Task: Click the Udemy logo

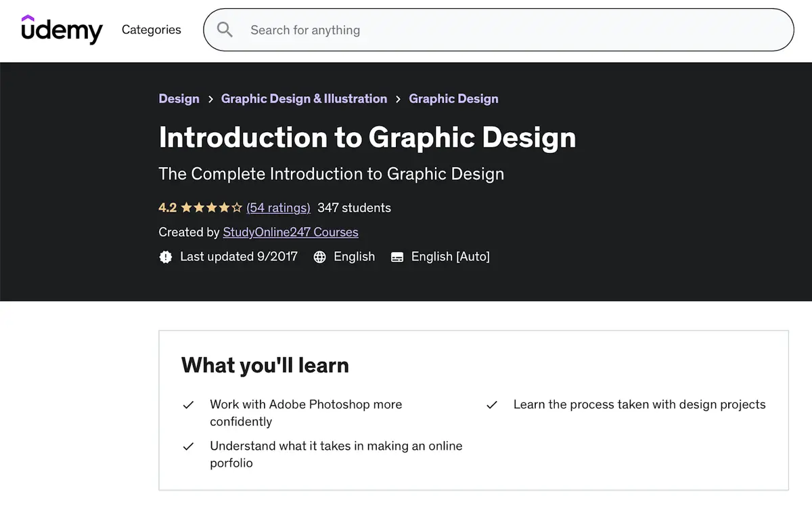Action: tap(62, 29)
